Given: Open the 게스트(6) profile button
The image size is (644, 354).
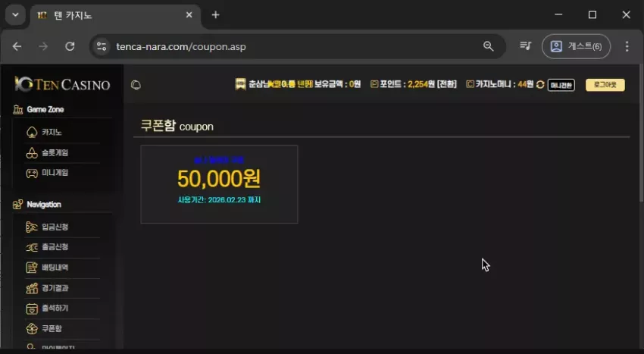Looking at the screenshot, I should 577,46.
